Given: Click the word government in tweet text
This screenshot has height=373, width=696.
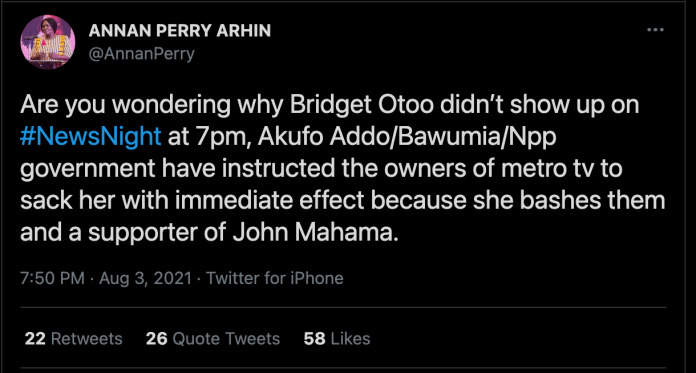Looking at the screenshot, I should tap(88, 169).
